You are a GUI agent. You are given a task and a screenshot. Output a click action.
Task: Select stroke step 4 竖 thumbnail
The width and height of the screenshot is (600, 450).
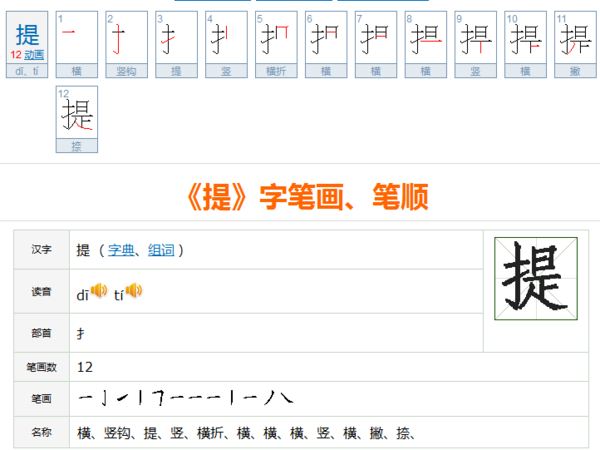coord(227,38)
